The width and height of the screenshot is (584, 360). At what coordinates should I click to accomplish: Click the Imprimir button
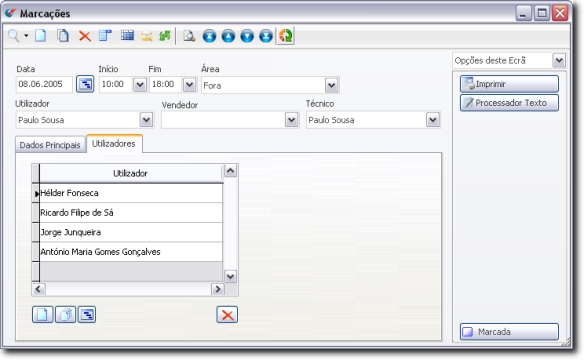[509, 84]
